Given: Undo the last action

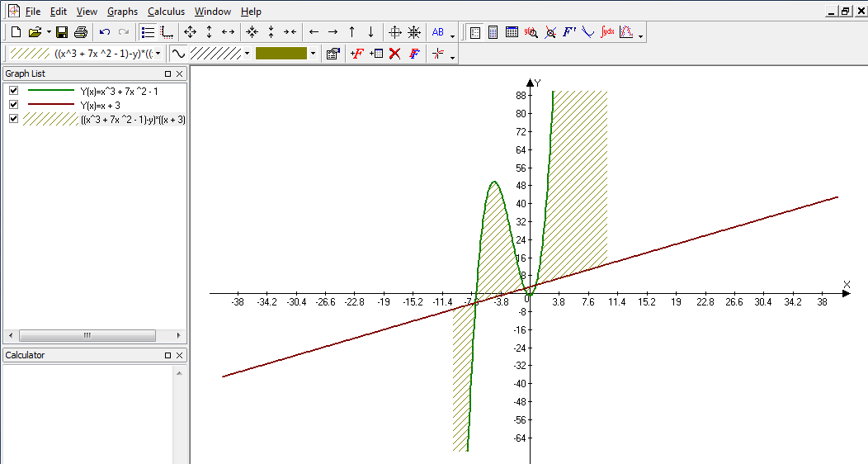Looking at the screenshot, I should pos(105,32).
